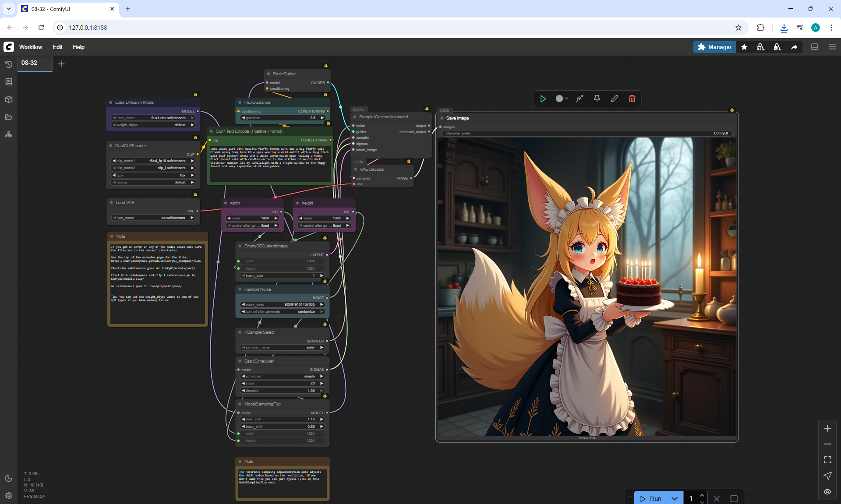Collapse the Load Diffusion Model node
Screen dimensions: 841x504
111,102
